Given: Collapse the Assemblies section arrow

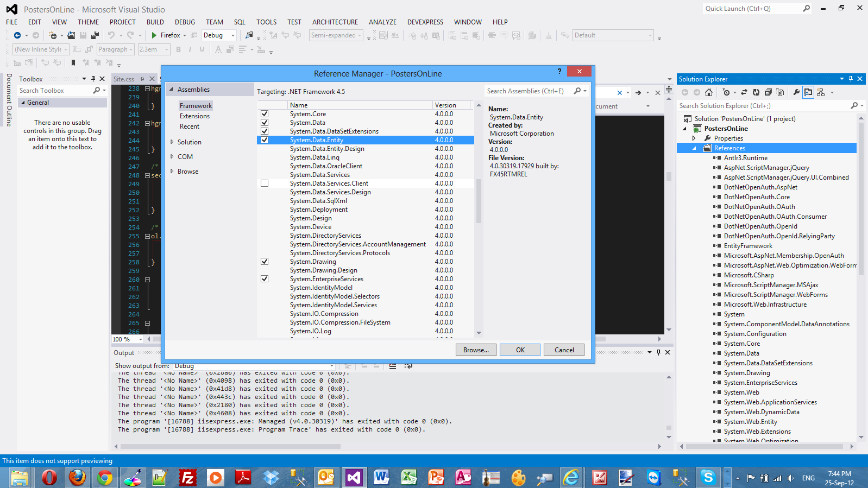Looking at the screenshot, I should pyautogui.click(x=172, y=90).
